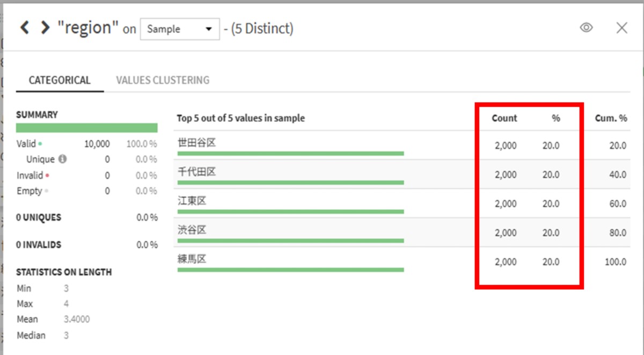Click the green summary validity bar
Image resolution: width=644 pixels, height=355 pixels.
[x=86, y=128]
